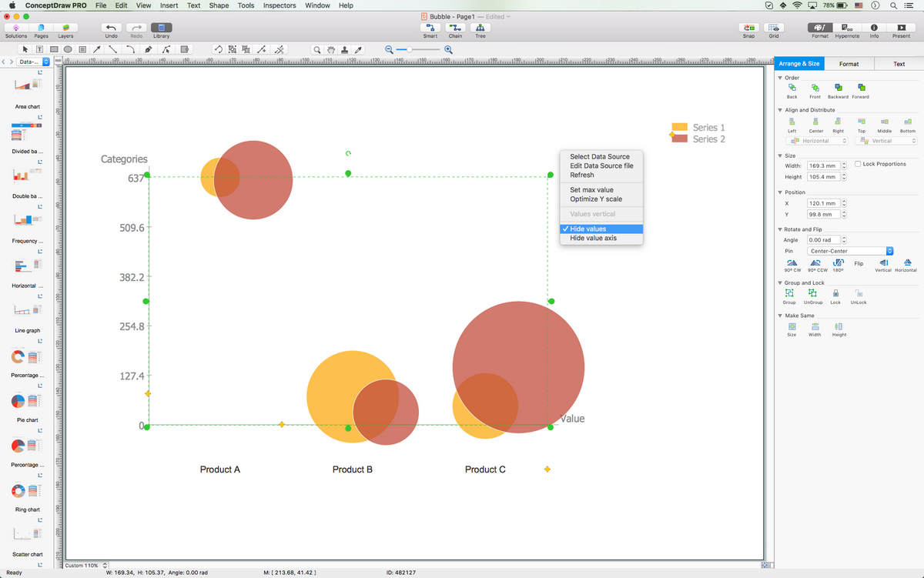Screen dimensions: 924x578
Task: Select the Smart connector tool
Action: (x=430, y=28)
